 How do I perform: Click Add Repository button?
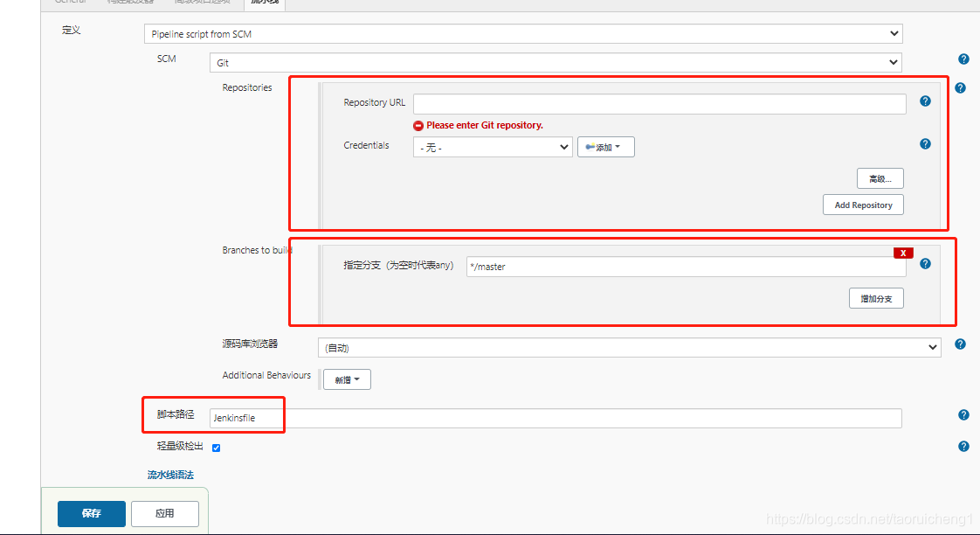[863, 205]
